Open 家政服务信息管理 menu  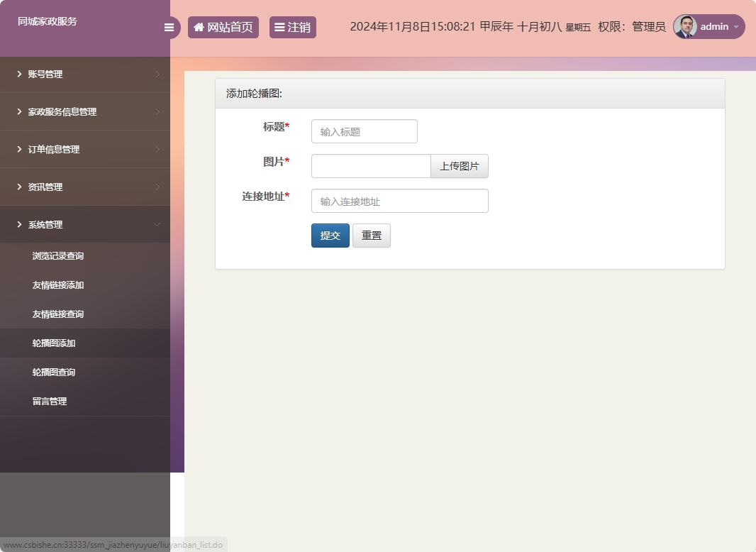click(x=85, y=112)
